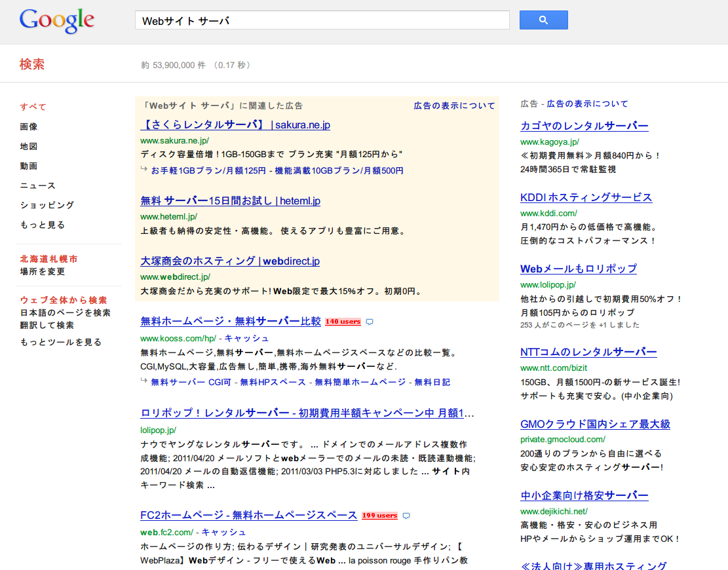Click the www.dejikichi.net/ green URL
This screenshot has width=728, height=570.
click(554, 512)
